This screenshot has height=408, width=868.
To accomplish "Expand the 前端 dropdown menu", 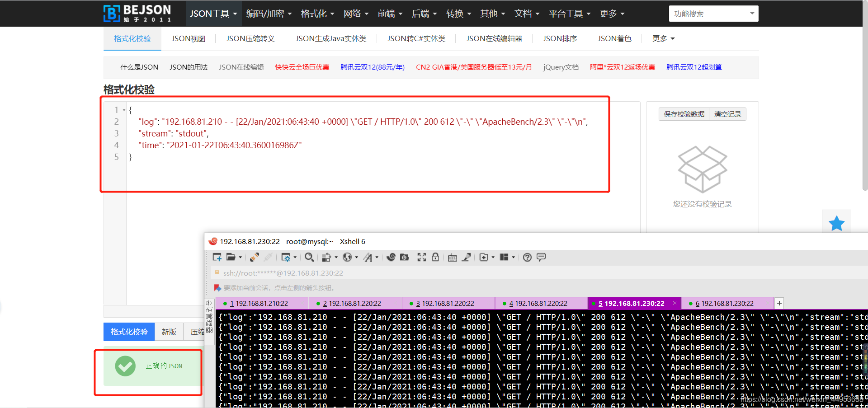I will pyautogui.click(x=390, y=14).
